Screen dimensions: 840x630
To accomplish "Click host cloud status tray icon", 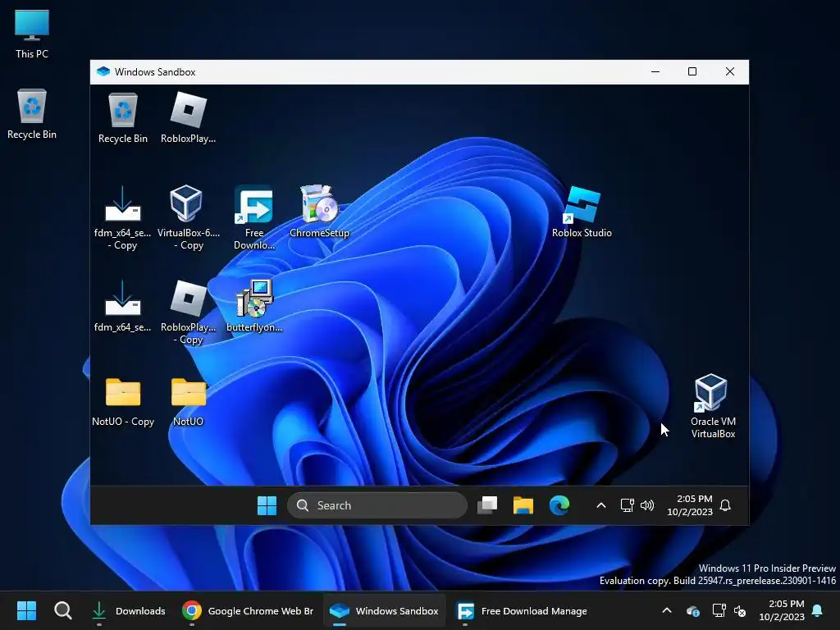I will tap(692, 610).
